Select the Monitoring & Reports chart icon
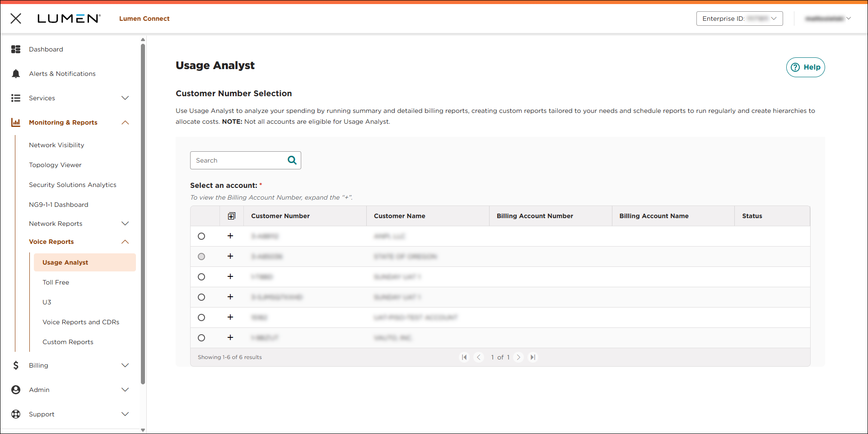The image size is (868, 434). pyautogui.click(x=16, y=122)
